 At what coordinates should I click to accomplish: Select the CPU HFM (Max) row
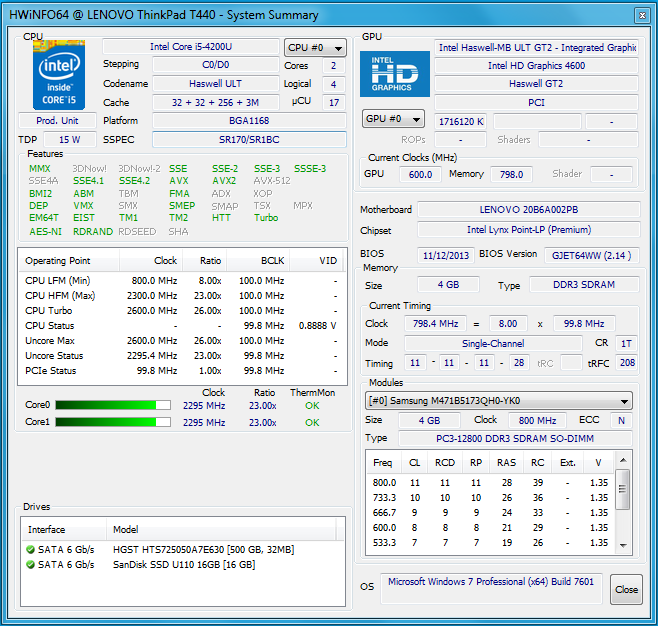(182, 296)
